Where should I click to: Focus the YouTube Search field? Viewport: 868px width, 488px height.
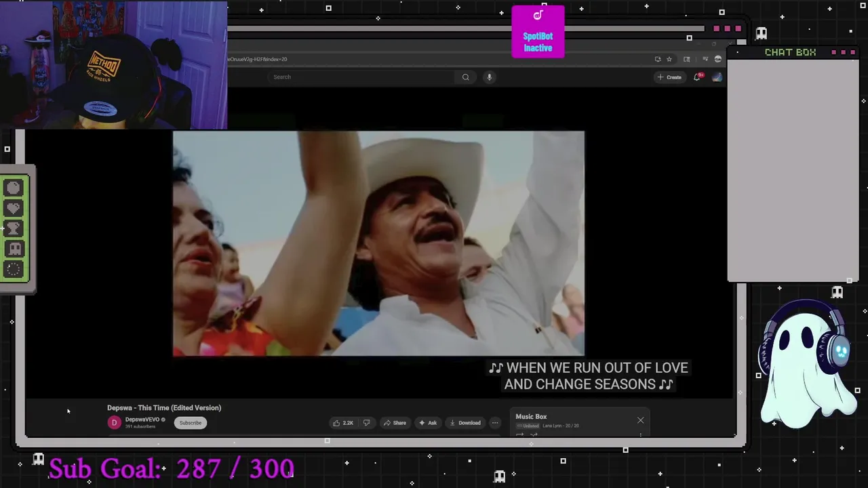(x=361, y=77)
